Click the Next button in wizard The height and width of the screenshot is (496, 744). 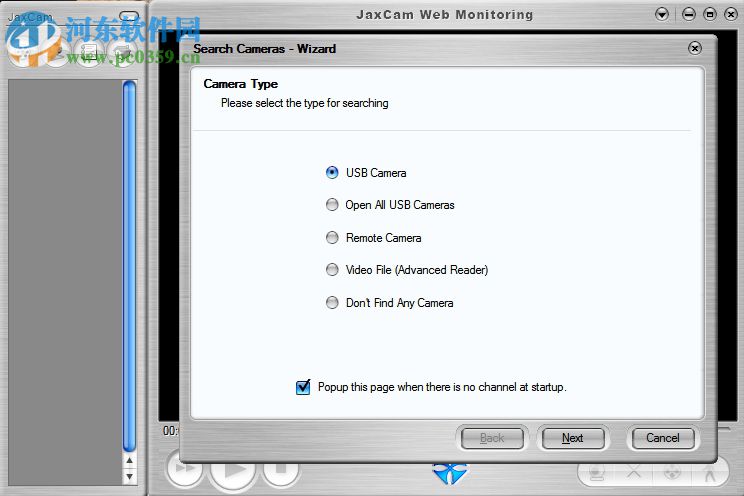(573, 438)
